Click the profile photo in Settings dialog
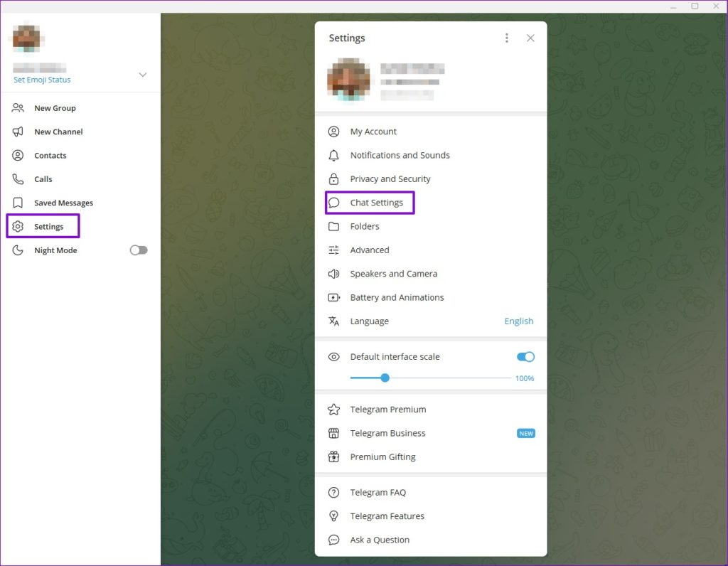The image size is (728, 566). (x=348, y=79)
